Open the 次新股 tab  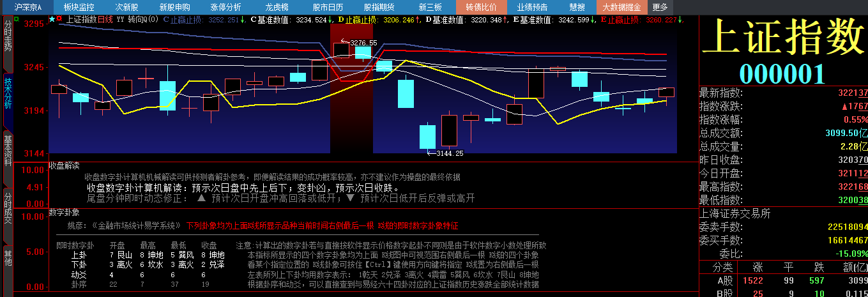(126, 7)
